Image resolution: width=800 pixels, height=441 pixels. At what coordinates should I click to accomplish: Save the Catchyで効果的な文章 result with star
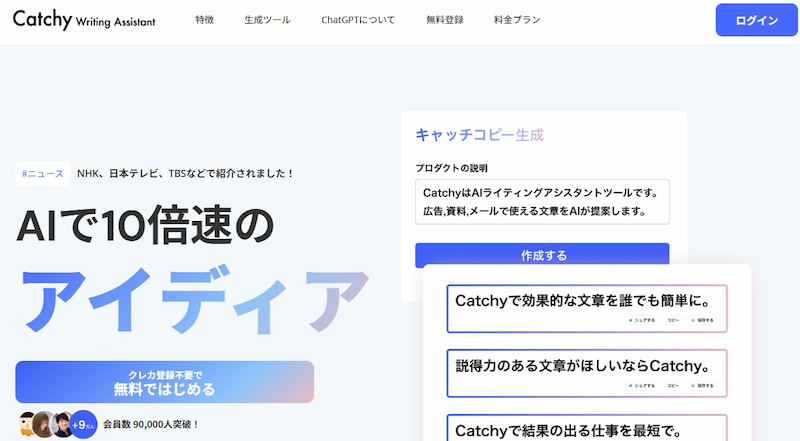(x=703, y=320)
